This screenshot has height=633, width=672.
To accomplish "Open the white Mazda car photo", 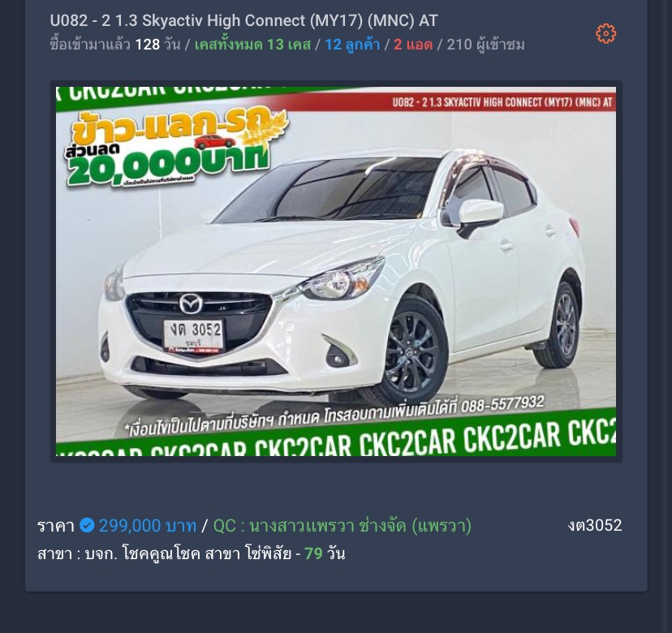I will pyautogui.click(x=336, y=271).
